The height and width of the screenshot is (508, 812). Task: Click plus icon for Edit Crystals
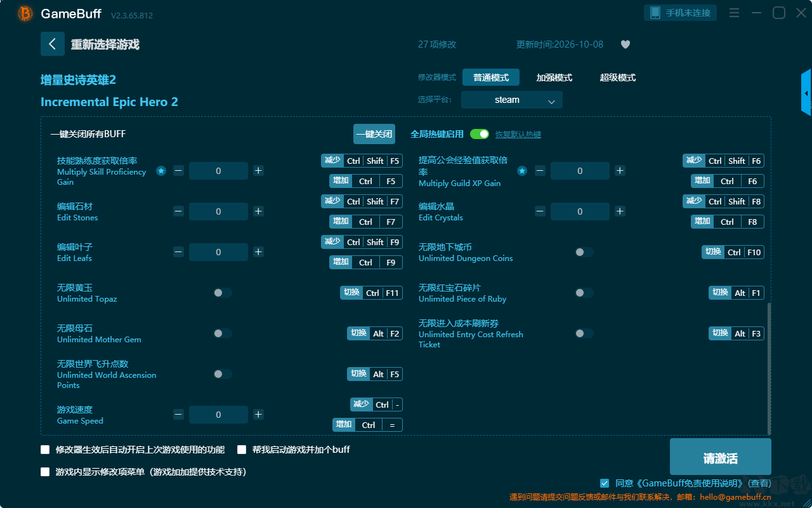[620, 211]
